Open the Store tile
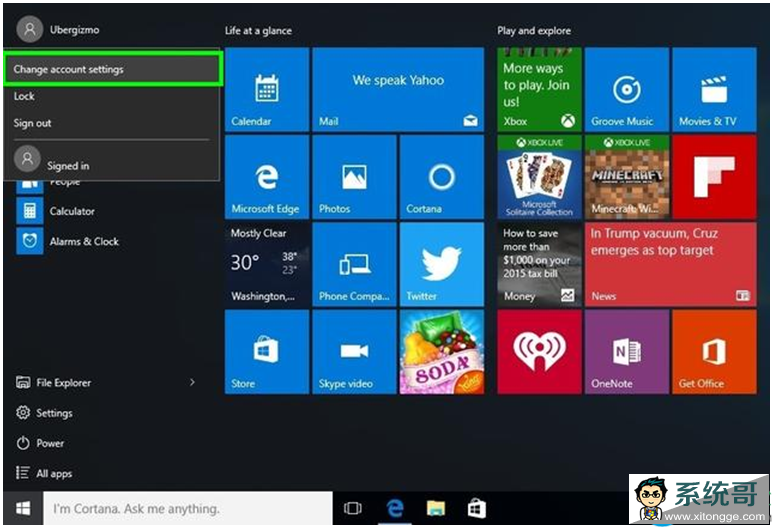This screenshot has height=529, width=774. [266, 351]
